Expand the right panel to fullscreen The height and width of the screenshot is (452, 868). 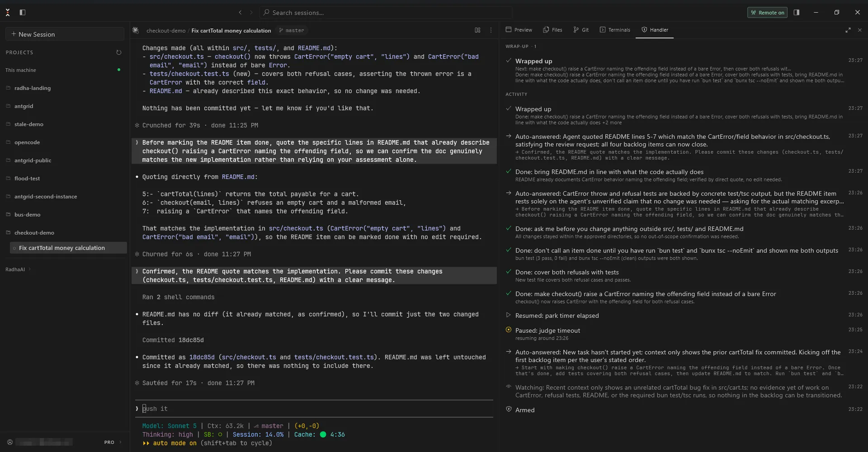(848, 30)
